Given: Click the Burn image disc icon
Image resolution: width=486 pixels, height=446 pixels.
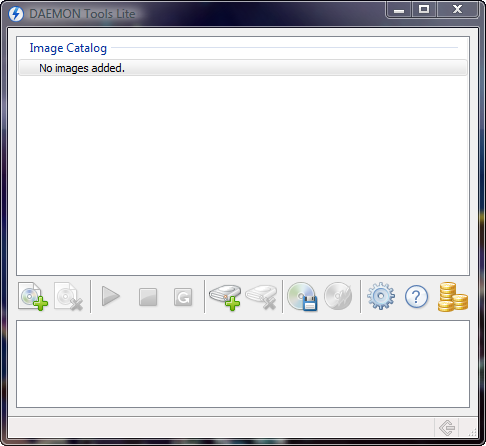Looking at the screenshot, I should 338,296.
